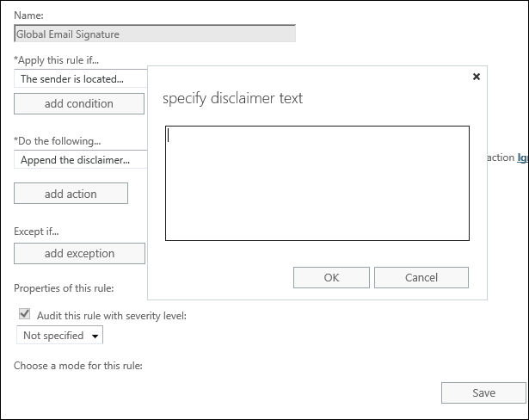The width and height of the screenshot is (529, 420).
Task: Cancel the disclaimer text dialog
Action: 421,277
